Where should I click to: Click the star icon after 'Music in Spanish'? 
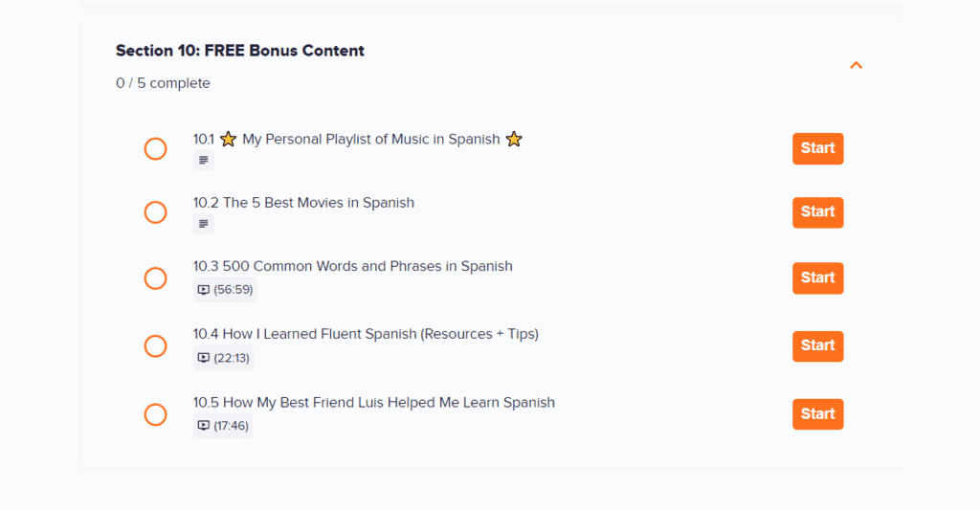(x=514, y=140)
